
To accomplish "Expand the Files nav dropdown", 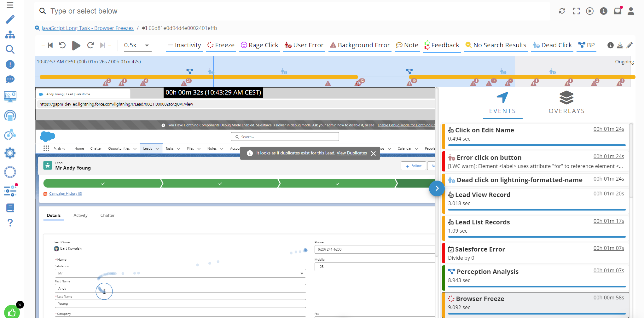I will (199, 149).
